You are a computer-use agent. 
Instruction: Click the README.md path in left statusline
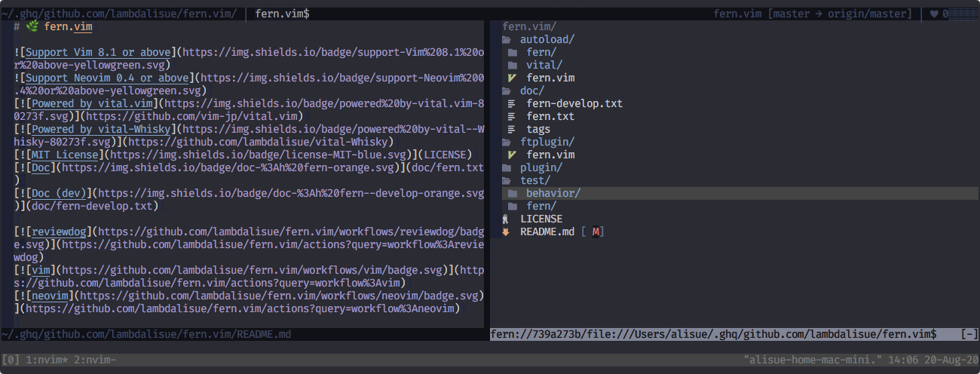click(x=146, y=334)
